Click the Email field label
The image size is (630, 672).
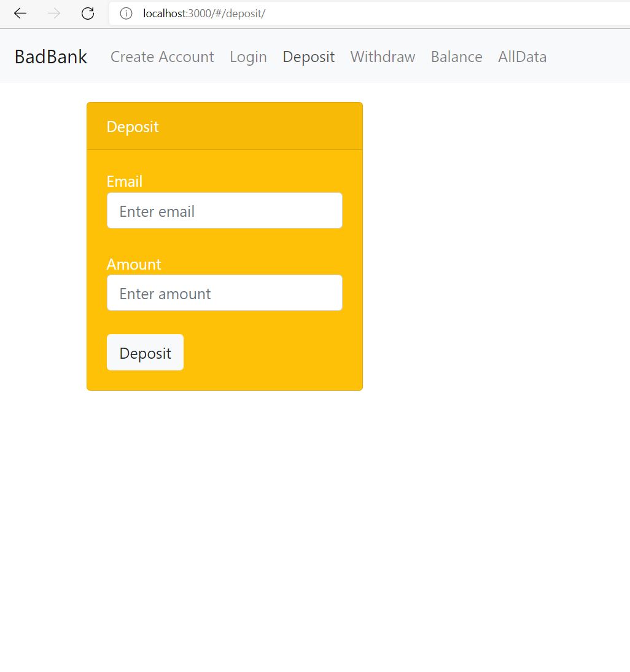point(125,181)
